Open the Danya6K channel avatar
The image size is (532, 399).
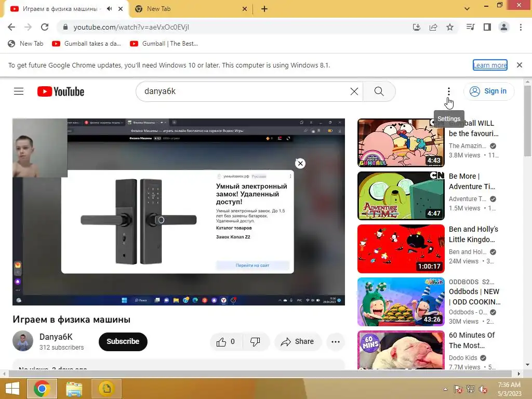click(23, 341)
